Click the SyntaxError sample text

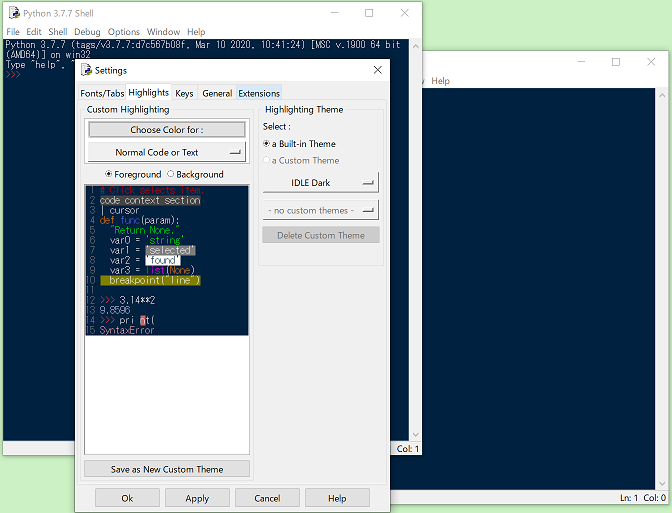tap(126, 330)
